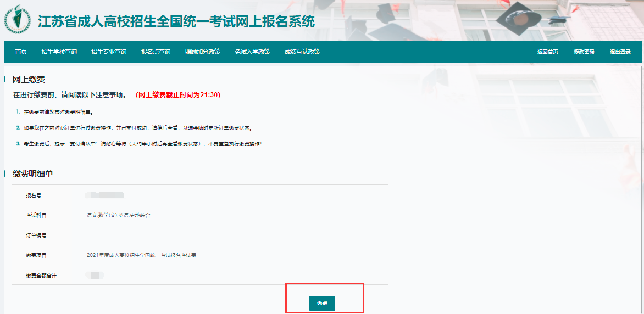Click the 网上缴费 section heading
This screenshot has width=644, height=314.
click(29, 80)
